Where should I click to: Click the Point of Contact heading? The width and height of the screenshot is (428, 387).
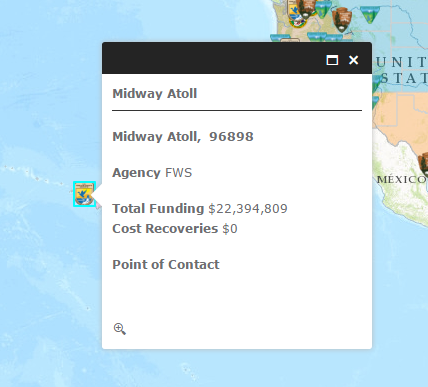pyautogui.click(x=166, y=265)
